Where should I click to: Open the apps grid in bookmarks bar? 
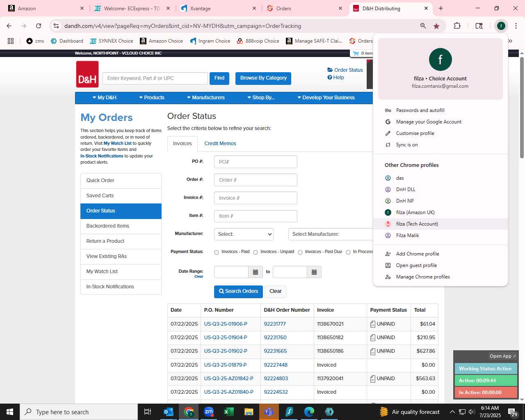click(x=11, y=41)
